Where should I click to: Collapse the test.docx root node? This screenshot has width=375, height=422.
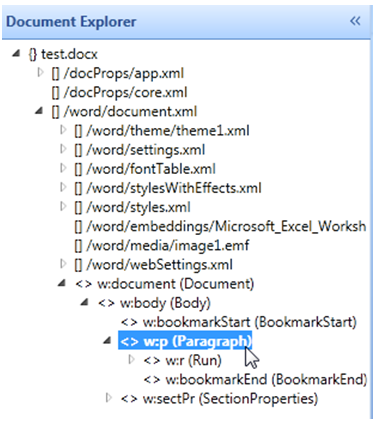pos(16,53)
